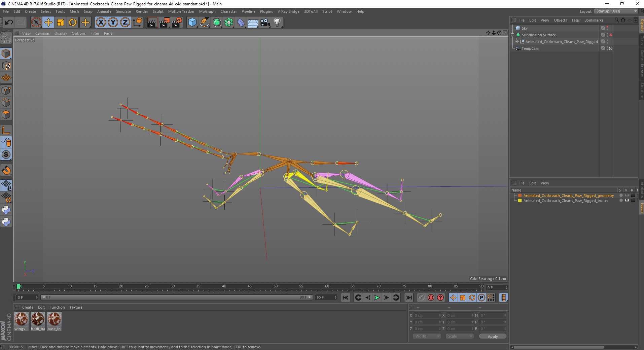
Task: Toggle Autokeying button
Action: [431, 297]
